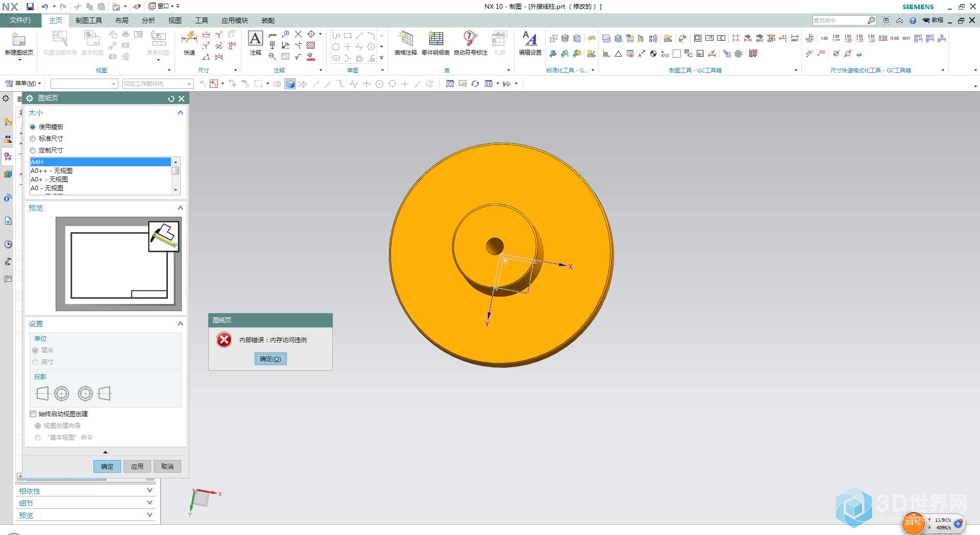Click the 取消 button

click(167, 466)
